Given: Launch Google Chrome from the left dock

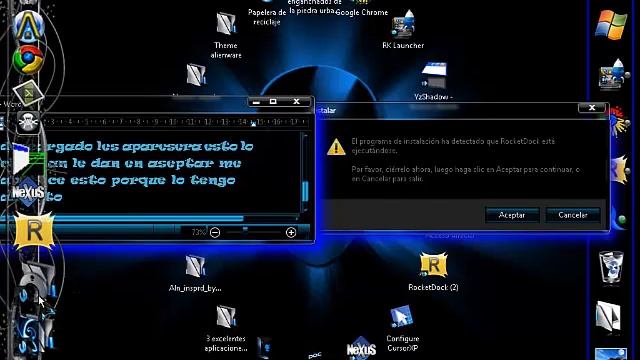Looking at the screenshot, I should pyautogui.click(x=28, y=60).
